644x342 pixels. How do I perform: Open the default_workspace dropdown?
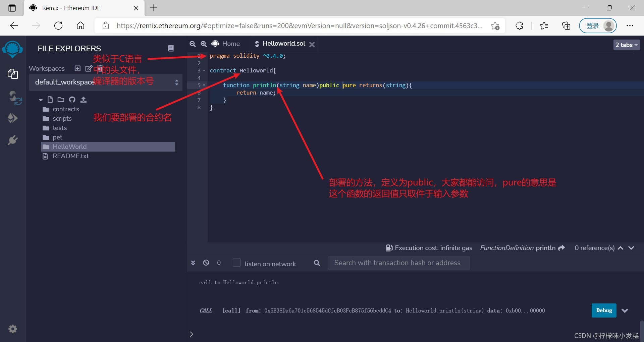point(106,82)
